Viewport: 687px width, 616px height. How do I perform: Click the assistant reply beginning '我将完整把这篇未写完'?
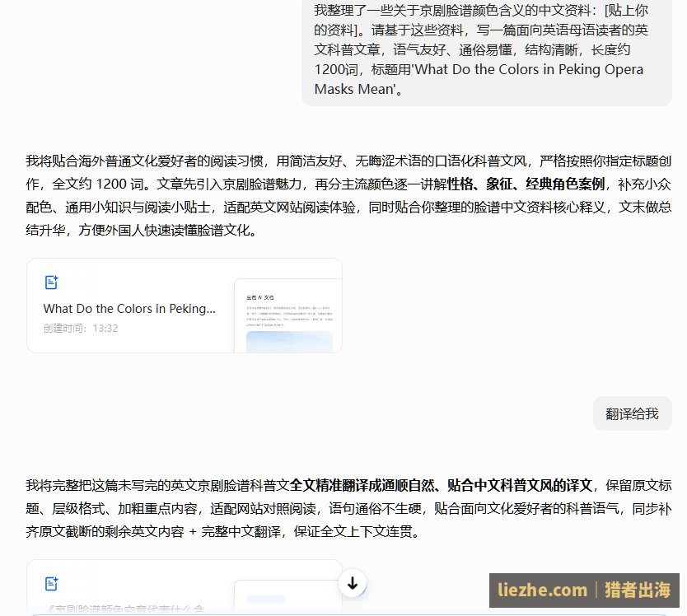click(x=348, y=508)
